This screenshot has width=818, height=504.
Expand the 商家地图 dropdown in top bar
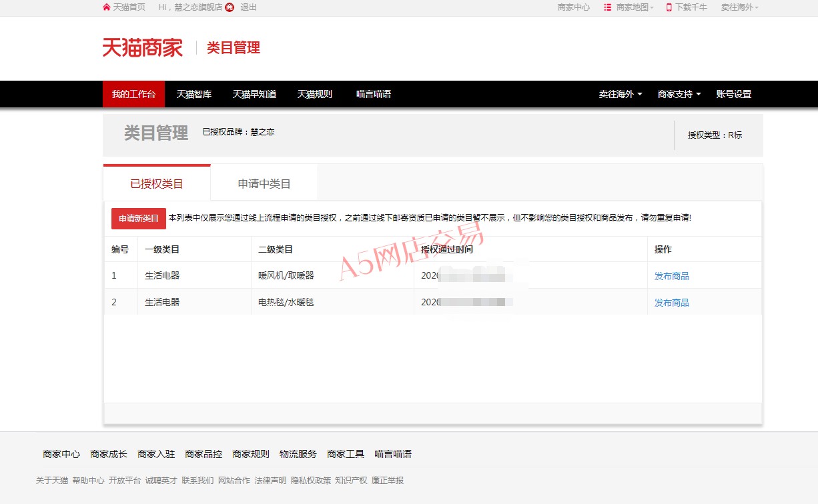point(635,7)
